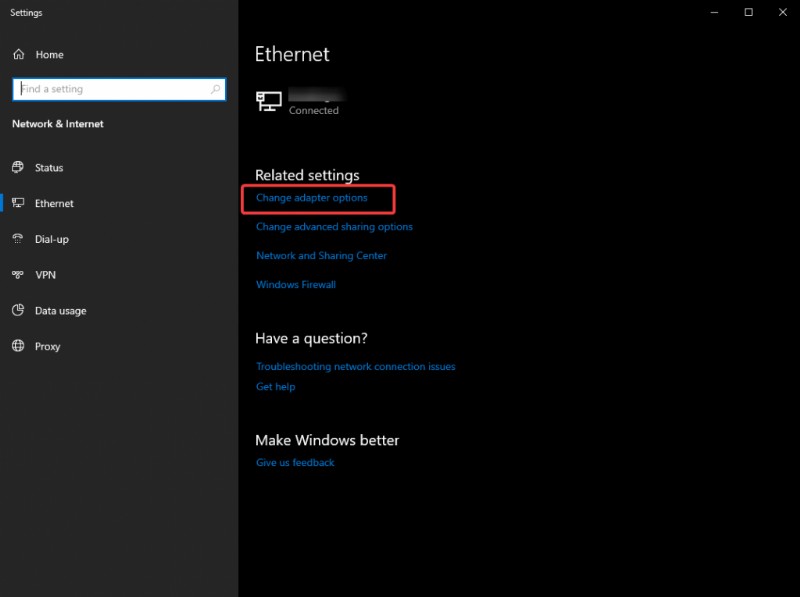The image size is (800, 597).
Task: Open Network and Sharing Center
Action: coord(322,255)
